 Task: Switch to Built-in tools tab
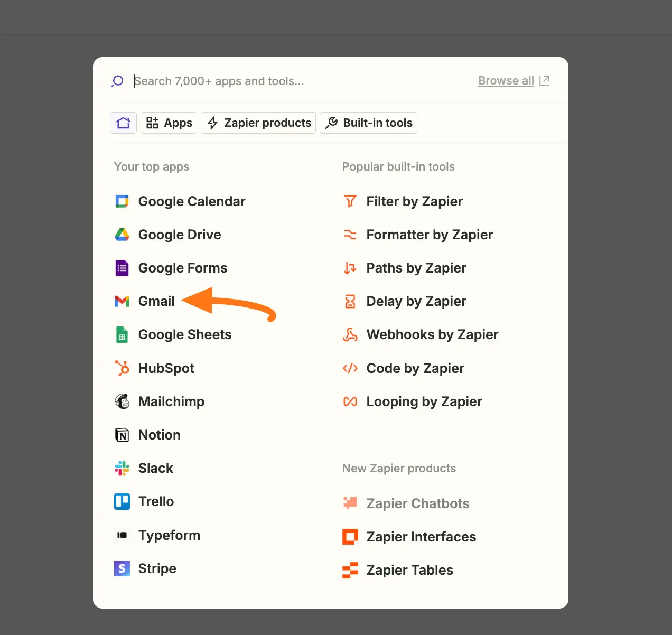(x=368, y=123)
